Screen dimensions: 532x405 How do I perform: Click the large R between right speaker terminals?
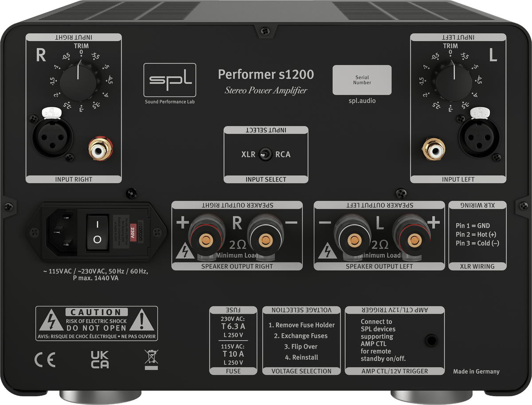coord(237,224)
